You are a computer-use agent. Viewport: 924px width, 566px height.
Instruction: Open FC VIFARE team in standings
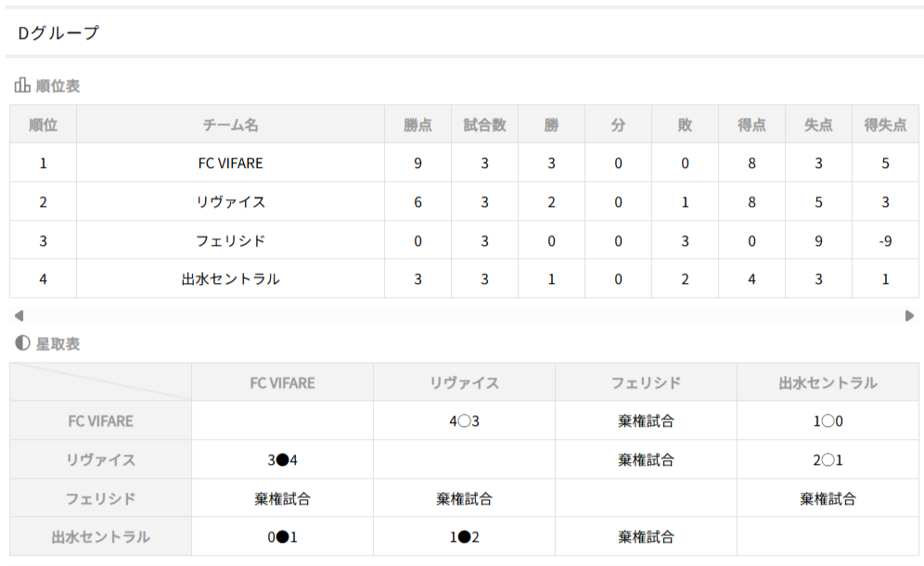click(x=230, y=163)
